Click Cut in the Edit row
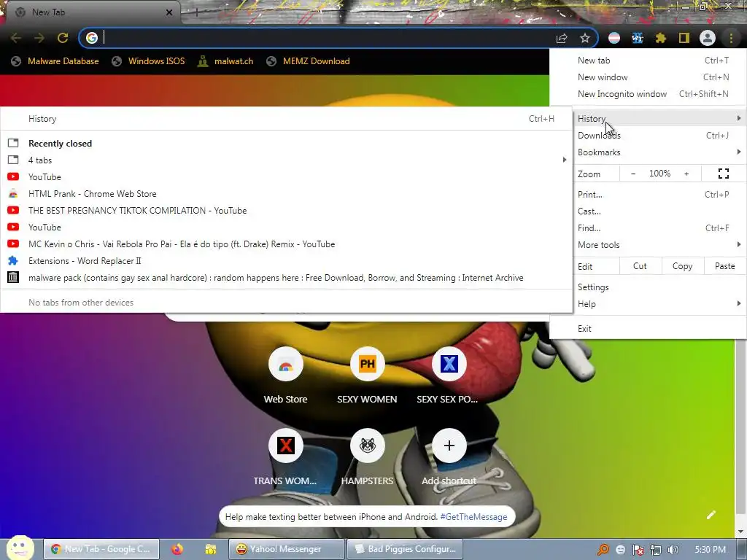 (x=640, y=266)
